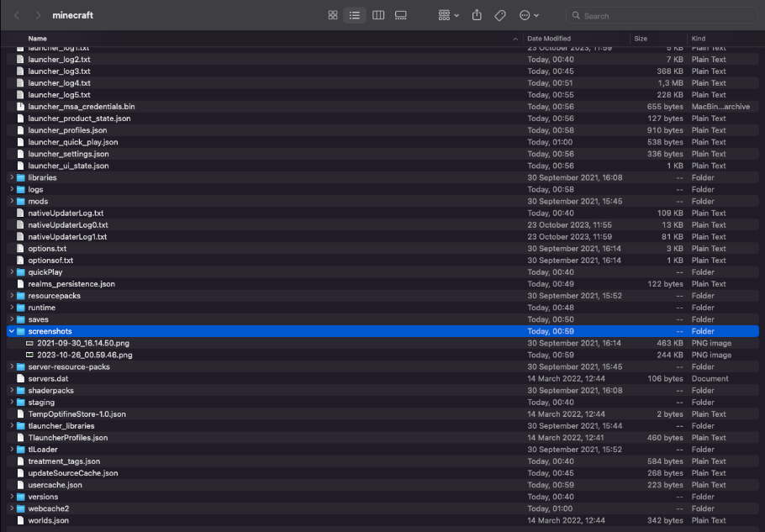Select the nativeUpdaterLog0.txt file
Image resolution: width=765 pixels, height=532 pixels.
[382, 224]
